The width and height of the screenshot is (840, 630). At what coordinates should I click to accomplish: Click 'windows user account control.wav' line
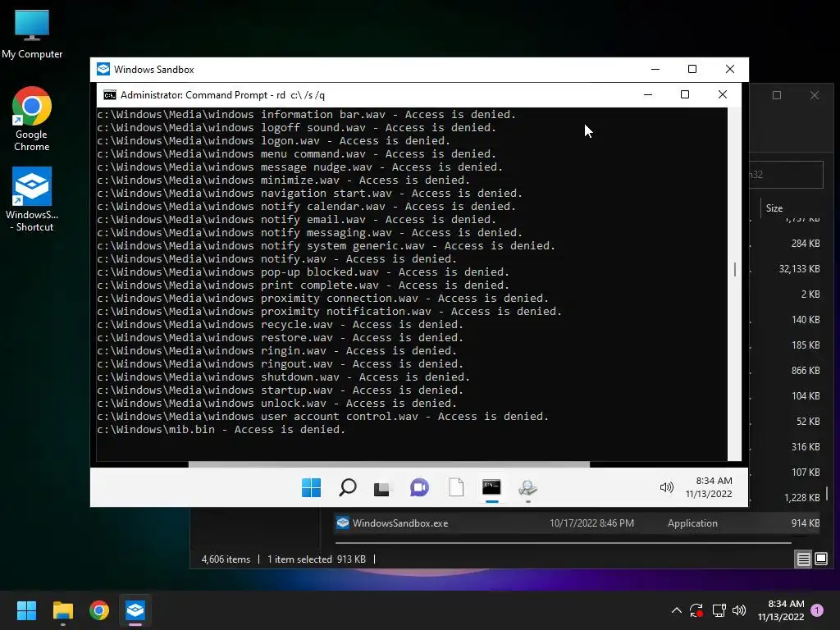pyautogui.click(x=322, y=416)
